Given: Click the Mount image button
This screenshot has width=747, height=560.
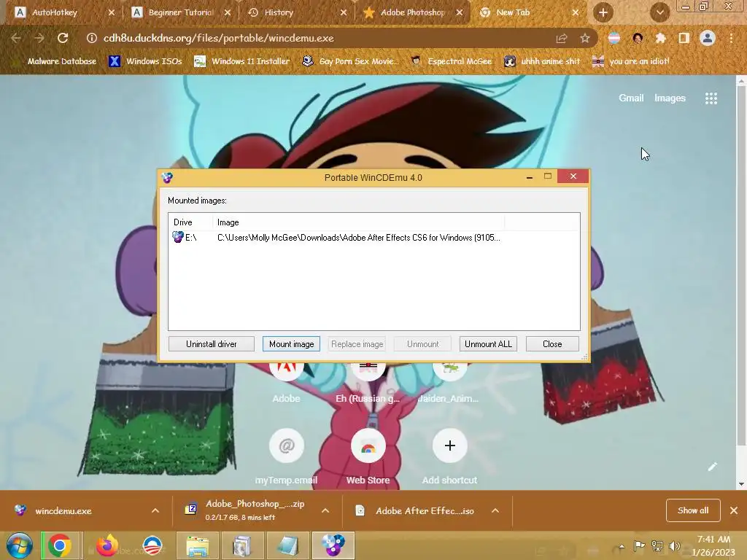Looking at the screenshot, I should click(x=291, y=344).
